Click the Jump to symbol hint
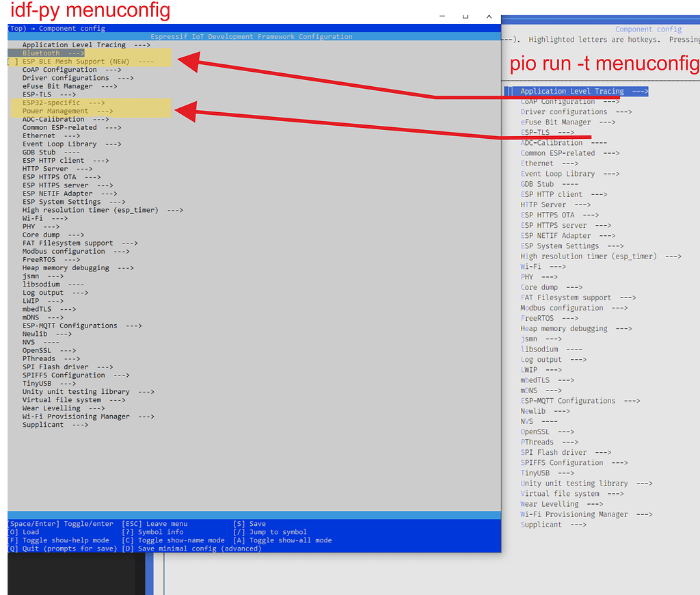The image size is (700, 595). point(270,532)
